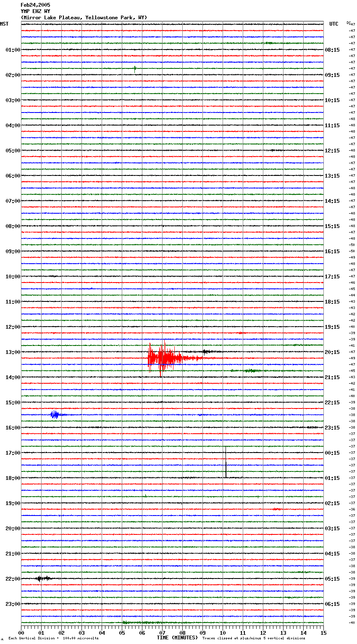Select the 09:00 MST time label
The width and height of the screenshot is (357, 644).
[x=13, y=251]
